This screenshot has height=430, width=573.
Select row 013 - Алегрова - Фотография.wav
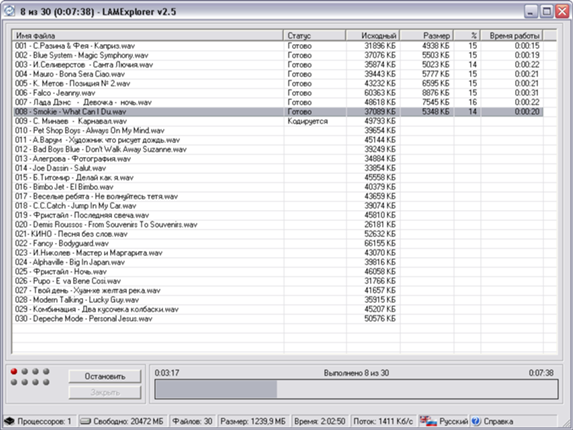tap(278, 159)
